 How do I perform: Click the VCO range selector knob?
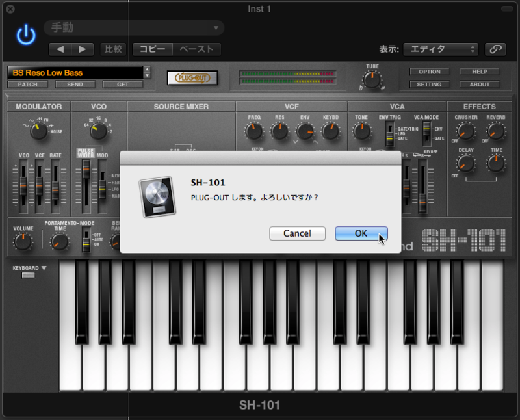(98, 131)
